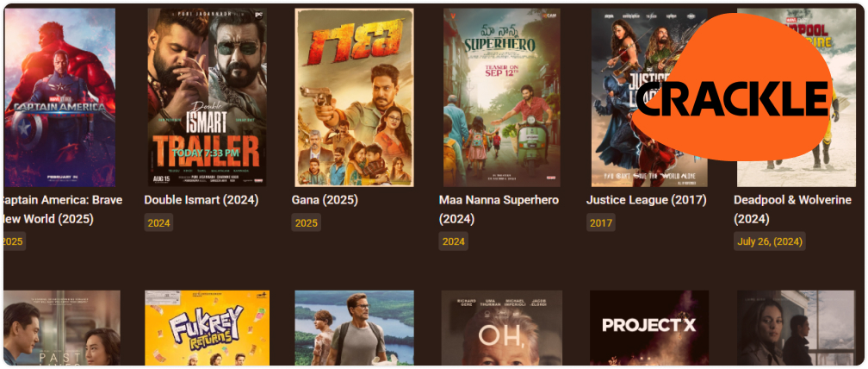
Task: Open the Past Lives poster thumbnail
Action: (x=61, y=328)
